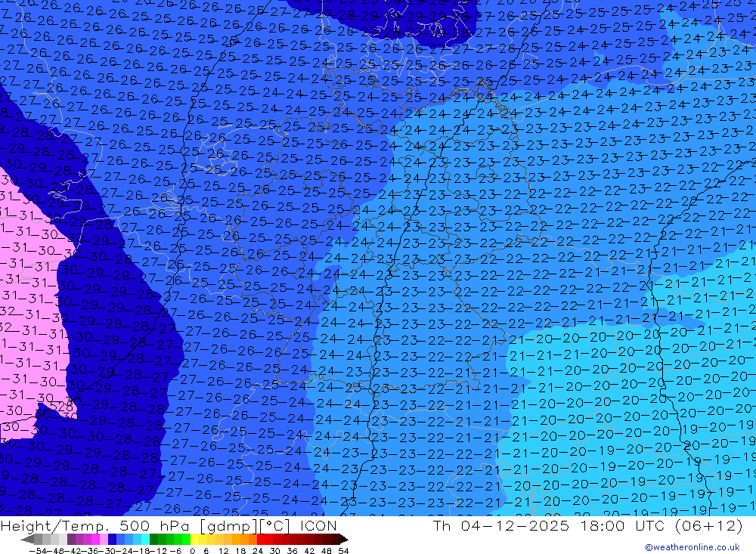Pick the light pink swatch in the legend
Viewport: 756px width, 554px height.
point(104,539)
